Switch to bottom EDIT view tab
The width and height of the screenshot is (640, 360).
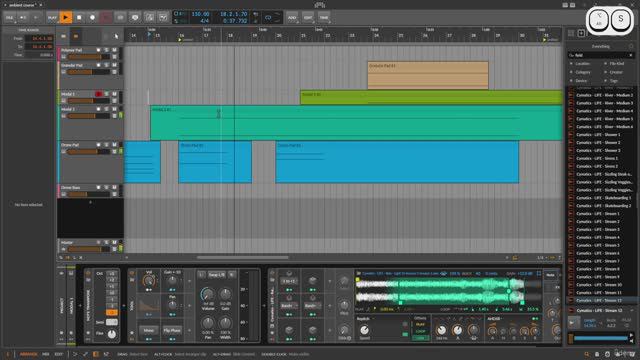click(x=59, y=354)
